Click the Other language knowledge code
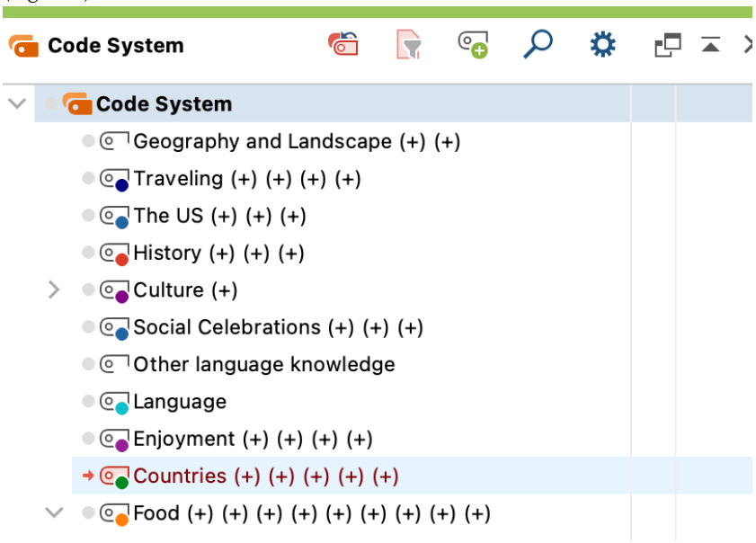 [x=263, y=365]
